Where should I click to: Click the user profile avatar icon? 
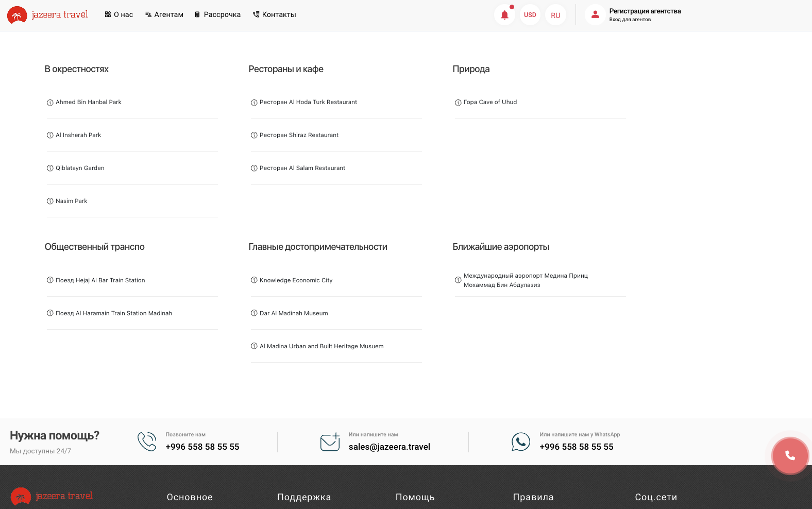click(595, 15)
